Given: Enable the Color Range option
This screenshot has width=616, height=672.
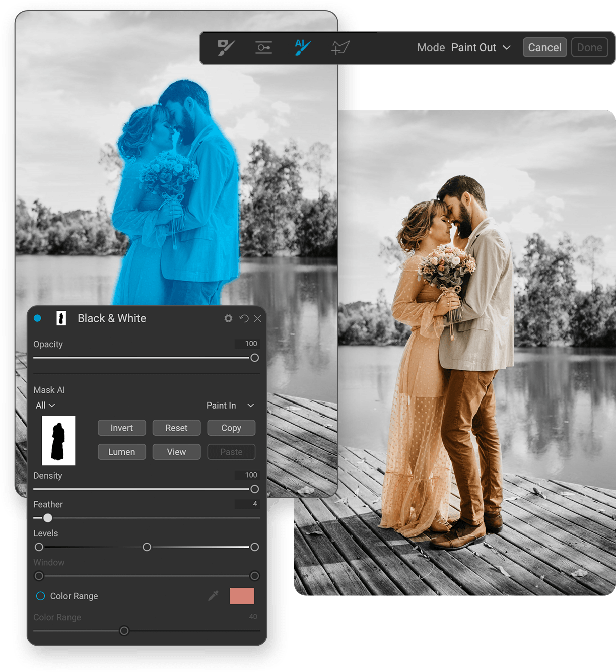Looking at the screenshot, I should tap(40, 596).
